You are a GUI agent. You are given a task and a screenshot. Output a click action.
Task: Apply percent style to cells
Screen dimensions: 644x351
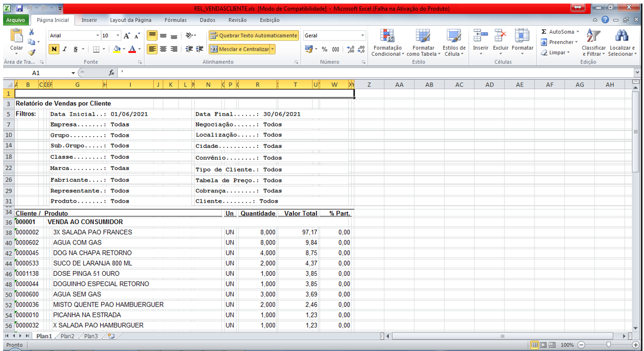[x=325, y=49]
